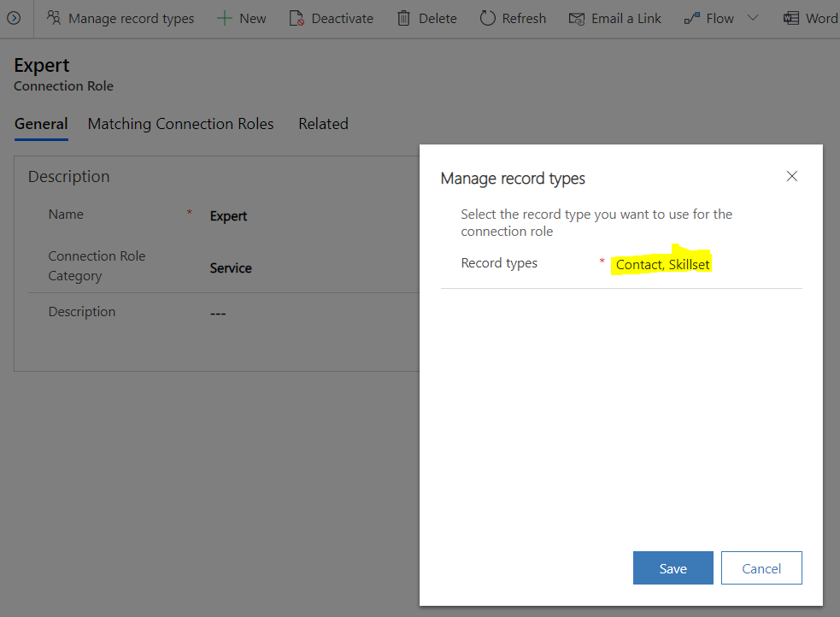
Task: Open the Record types selection field
Action: (x=662, y=265)
